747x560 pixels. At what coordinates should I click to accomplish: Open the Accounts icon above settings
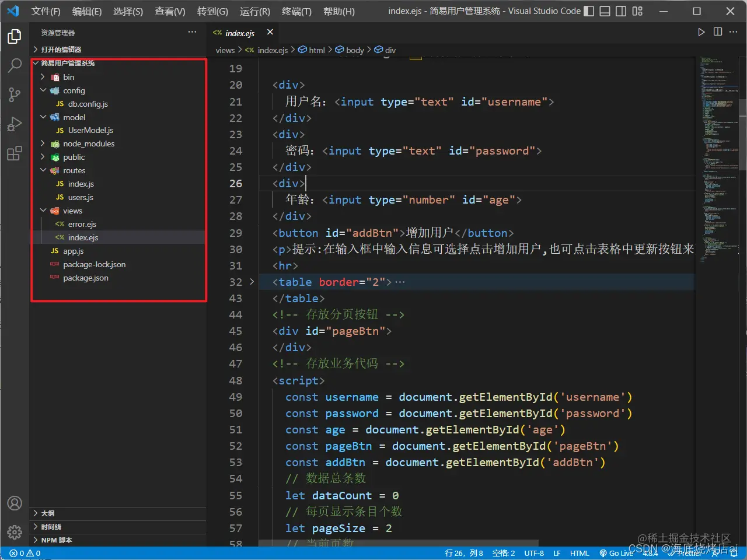[15, 503]
